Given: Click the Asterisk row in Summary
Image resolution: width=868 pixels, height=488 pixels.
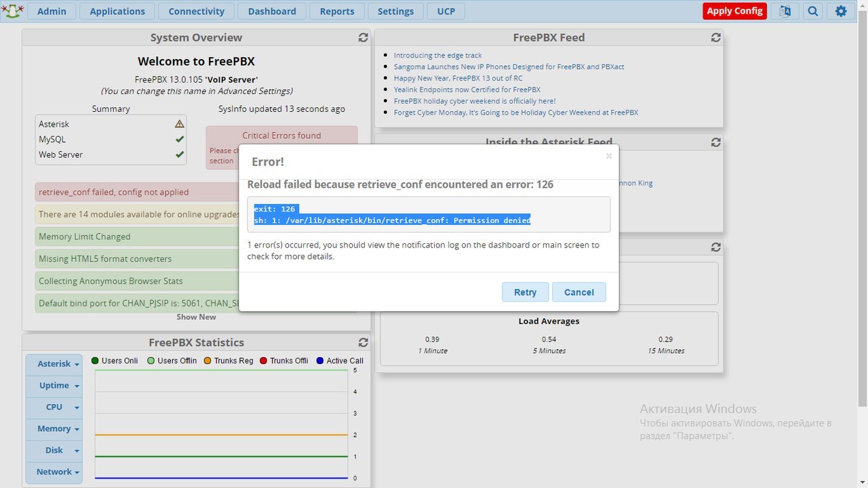Looking at the screenshot, I should tap(111, 124).
